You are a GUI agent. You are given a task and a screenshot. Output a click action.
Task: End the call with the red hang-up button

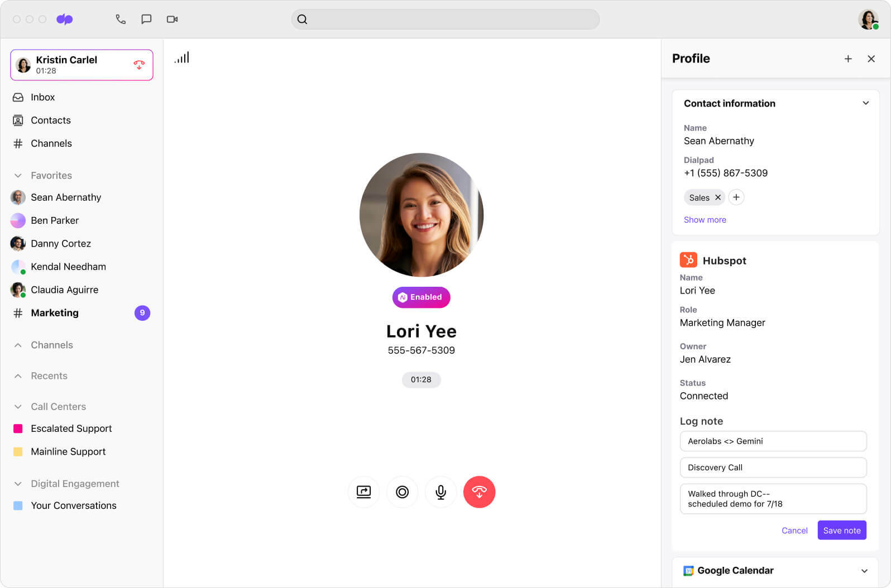tap(479, 492)
